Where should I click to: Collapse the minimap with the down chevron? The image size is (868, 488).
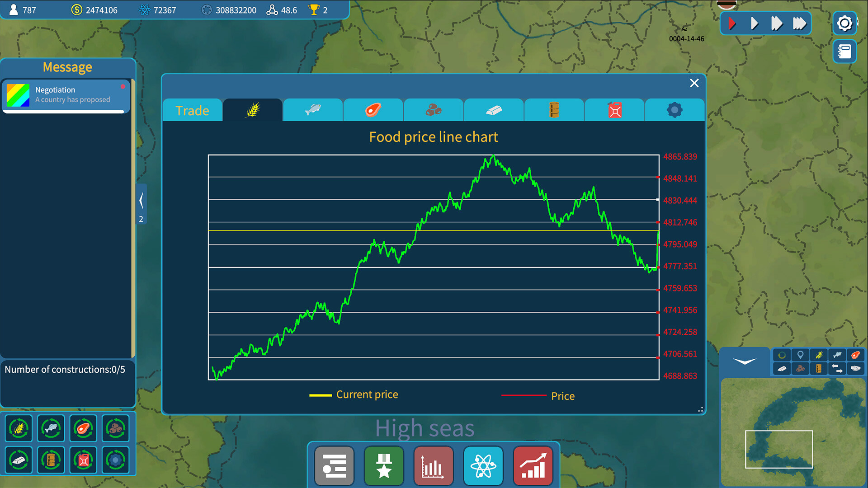[x=745, y=361]
